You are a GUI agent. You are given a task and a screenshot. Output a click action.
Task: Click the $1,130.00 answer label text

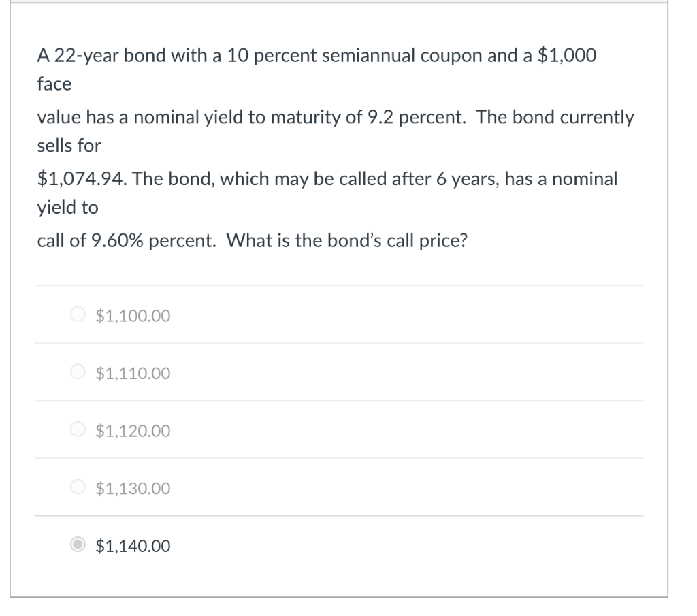pyautogui.click(x=133, y=489)
